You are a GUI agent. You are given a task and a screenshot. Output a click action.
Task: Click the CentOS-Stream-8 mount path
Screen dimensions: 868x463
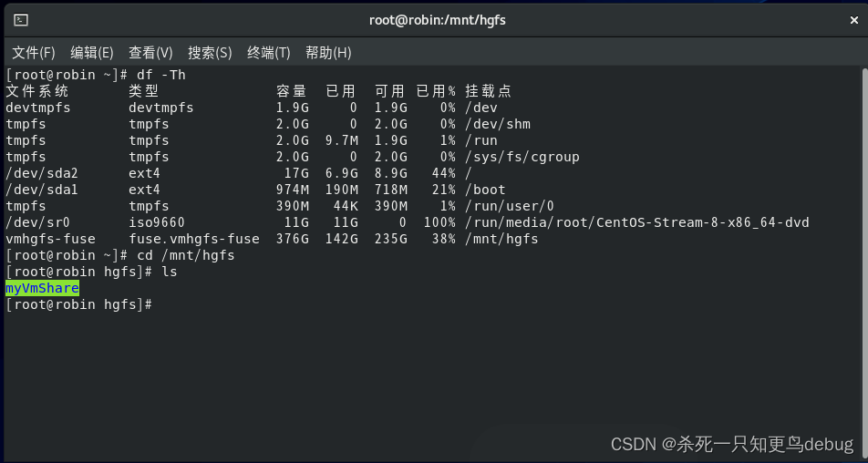637,222
